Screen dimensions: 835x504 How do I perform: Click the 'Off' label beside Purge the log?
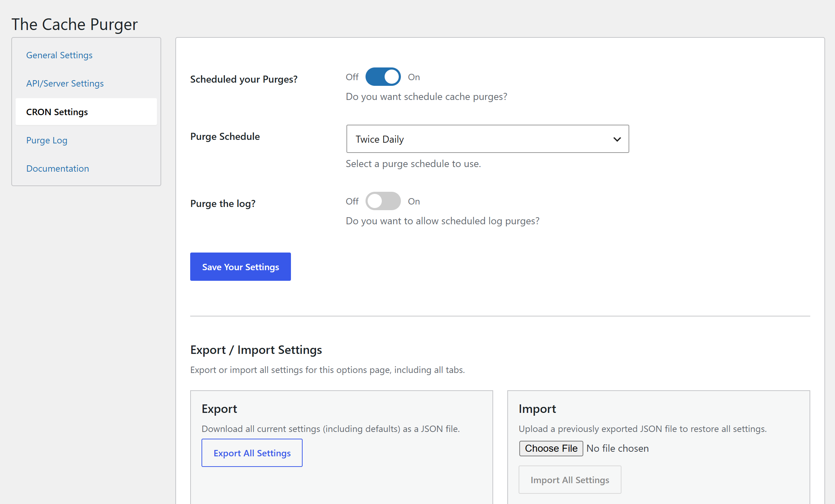(352, 201)
